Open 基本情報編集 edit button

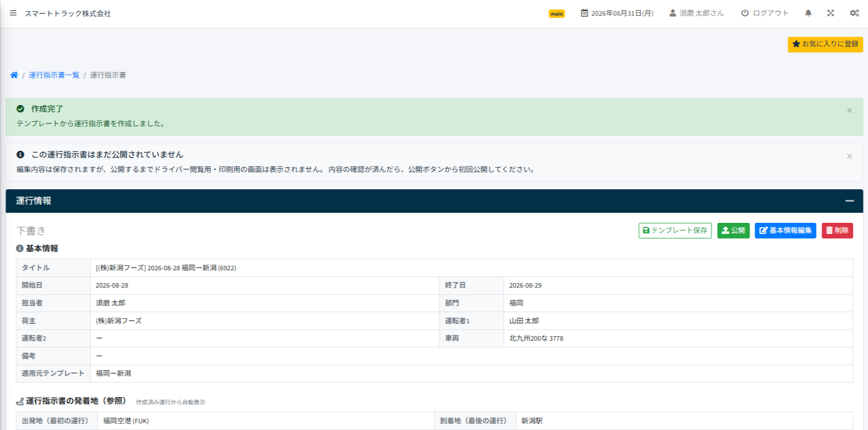785,231
